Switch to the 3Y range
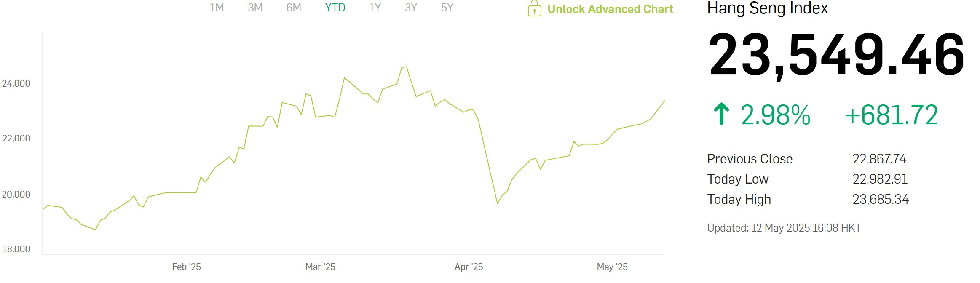 pyautogui.click(x=411, y=8)
